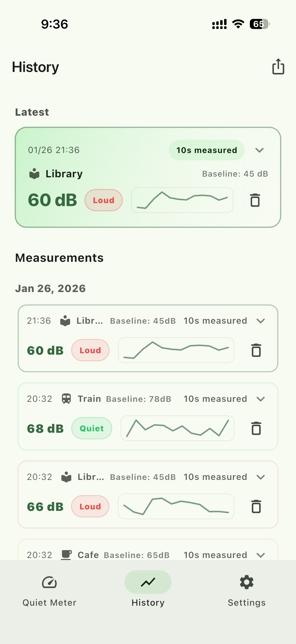Viewport: 296px width, 644px height.
Task: Open the Settings tab
Action: (x=246, y=591)
